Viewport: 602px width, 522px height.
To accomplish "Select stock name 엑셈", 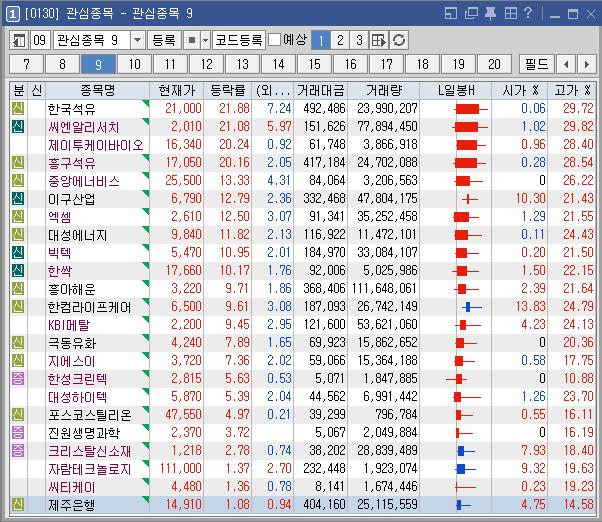I will point(60,217).
